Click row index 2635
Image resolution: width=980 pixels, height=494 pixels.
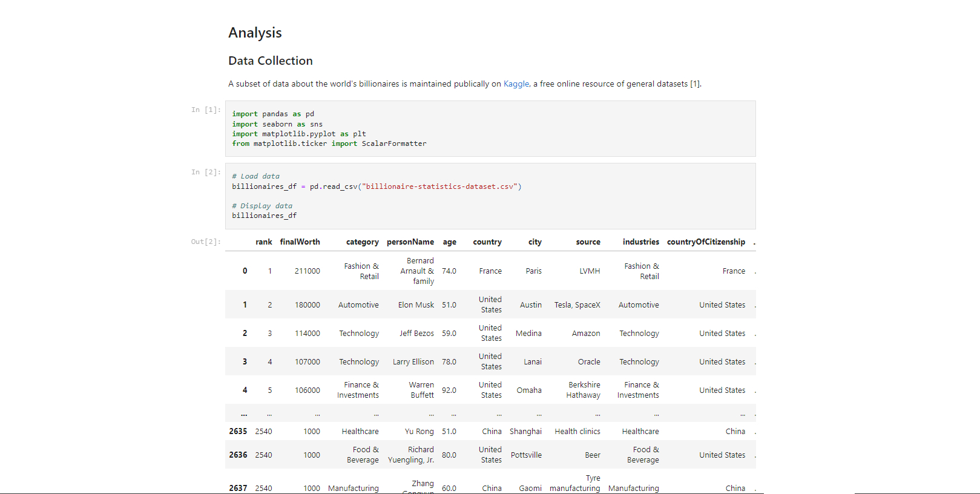[238, 432]
